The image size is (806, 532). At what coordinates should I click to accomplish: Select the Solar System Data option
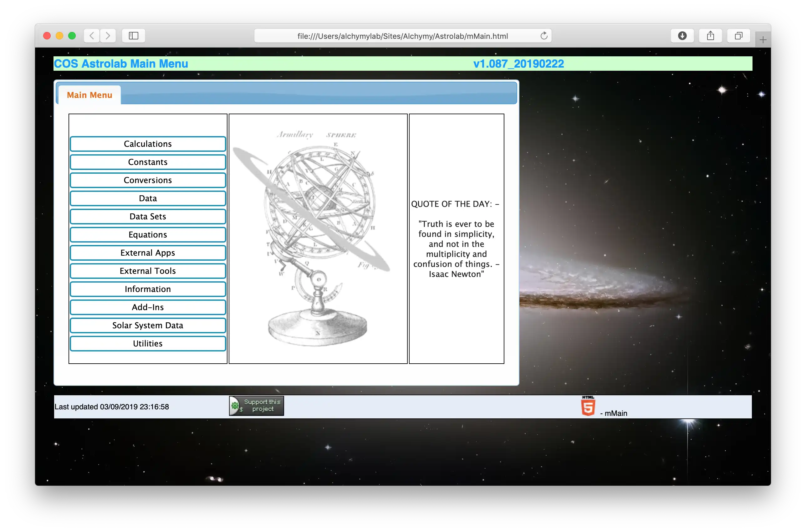(147, 325)
